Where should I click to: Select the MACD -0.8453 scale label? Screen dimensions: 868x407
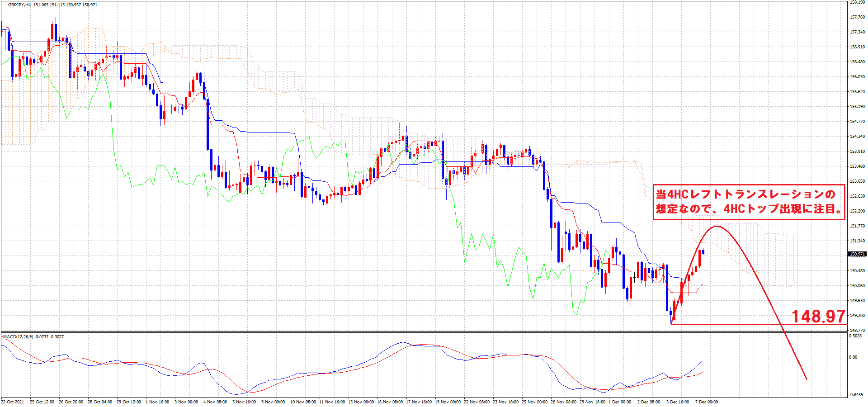[857, 395]
